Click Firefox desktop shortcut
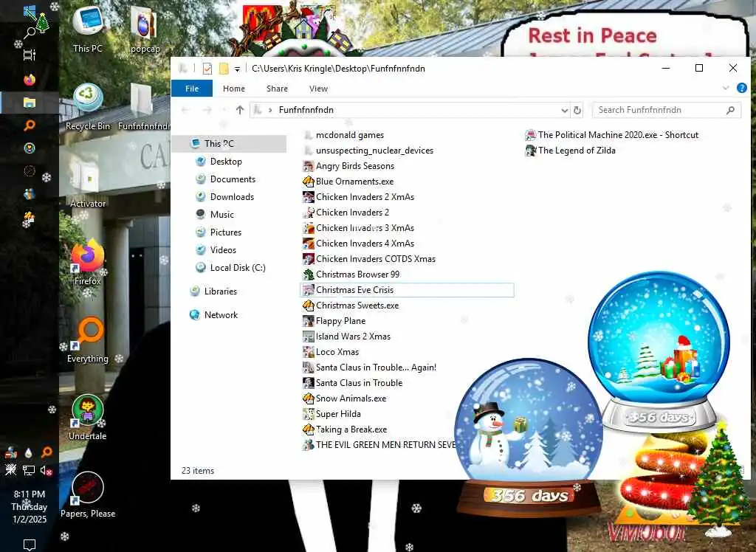 click(x=88, y=262)
